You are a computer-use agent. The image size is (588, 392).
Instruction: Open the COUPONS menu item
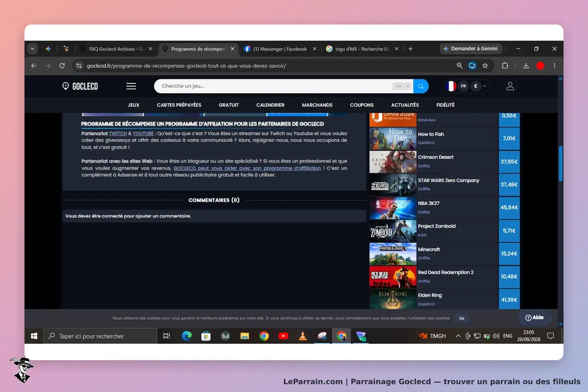pyautogui.click(x=362, y=105)
